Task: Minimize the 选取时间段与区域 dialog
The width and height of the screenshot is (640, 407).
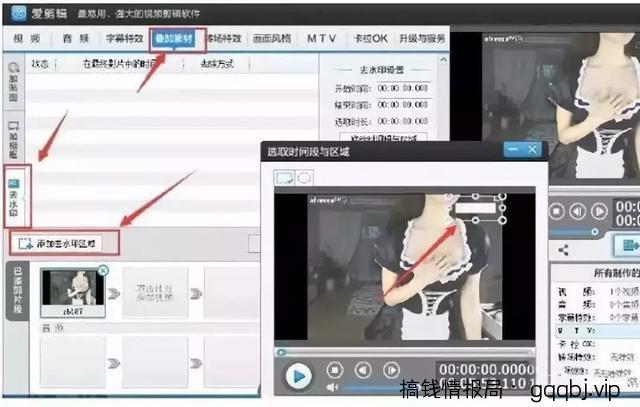Action: point(513,150)
